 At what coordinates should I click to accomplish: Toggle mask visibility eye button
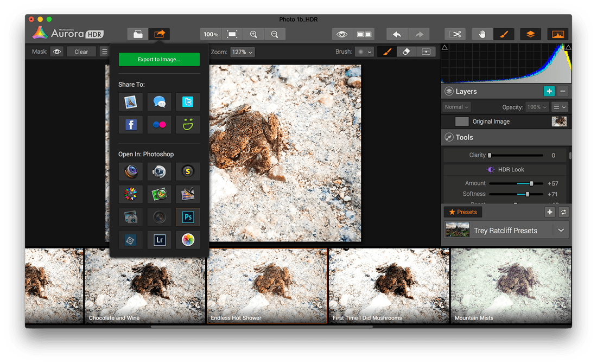pos(57,52)
